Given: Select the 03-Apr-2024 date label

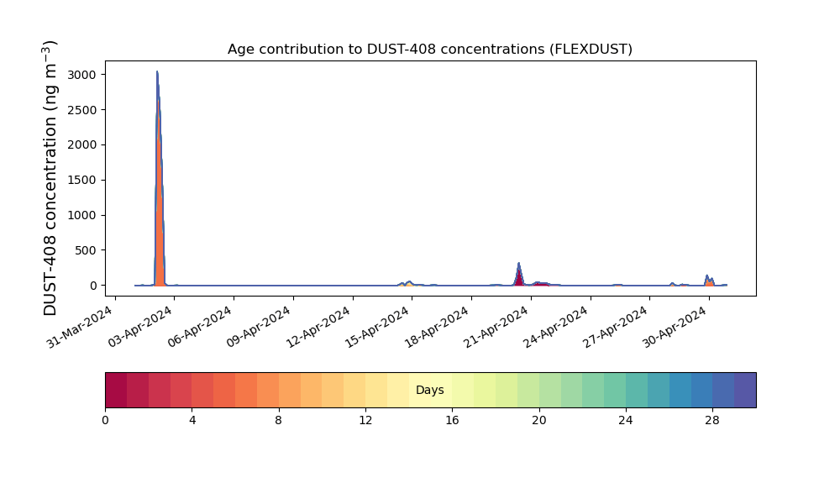Looking at the screenshot, I should 139,326.
